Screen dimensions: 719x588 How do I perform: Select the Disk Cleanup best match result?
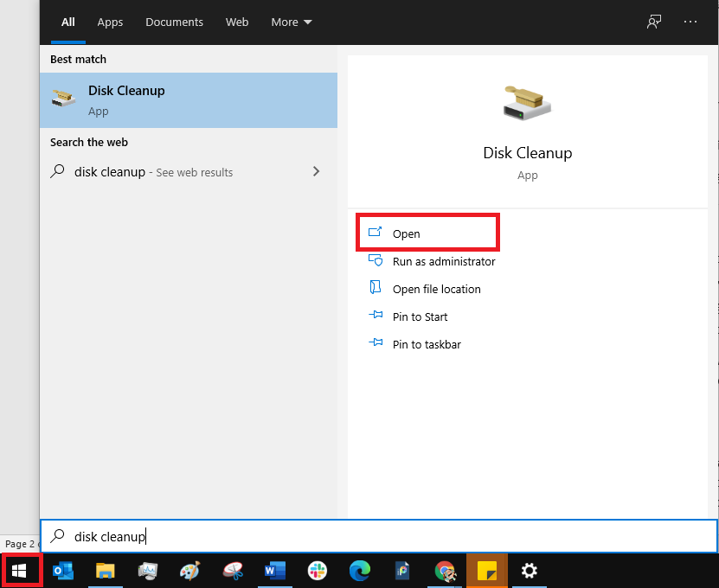pyautogui.click(x=189, y=100)
